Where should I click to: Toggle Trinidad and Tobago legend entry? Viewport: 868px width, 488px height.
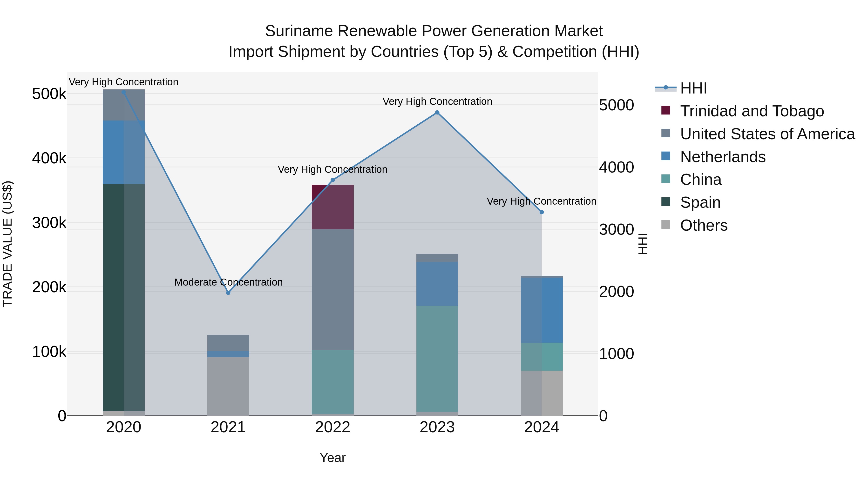(742, 111)
